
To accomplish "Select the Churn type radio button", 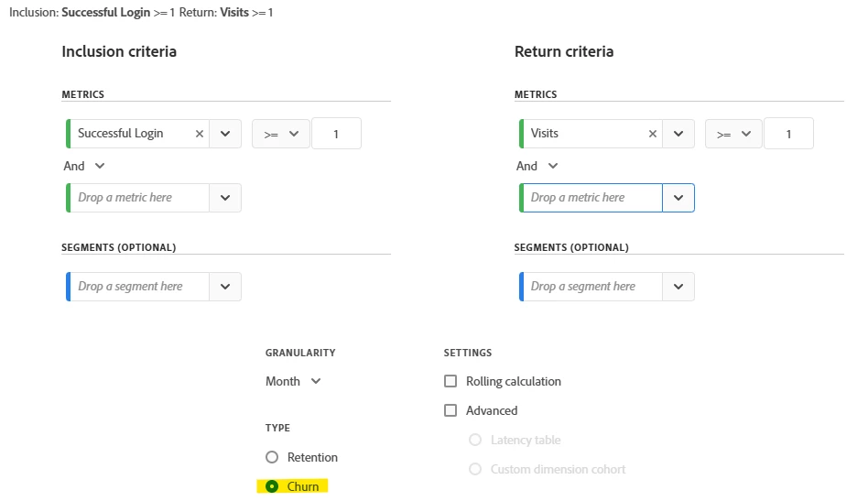I will (272, 486).
